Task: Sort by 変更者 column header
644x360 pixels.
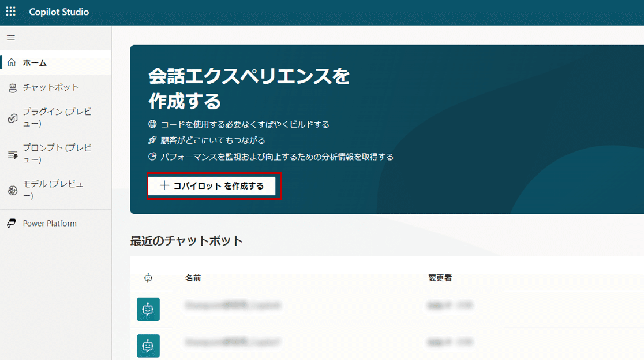Action: (x=440, y=278)
